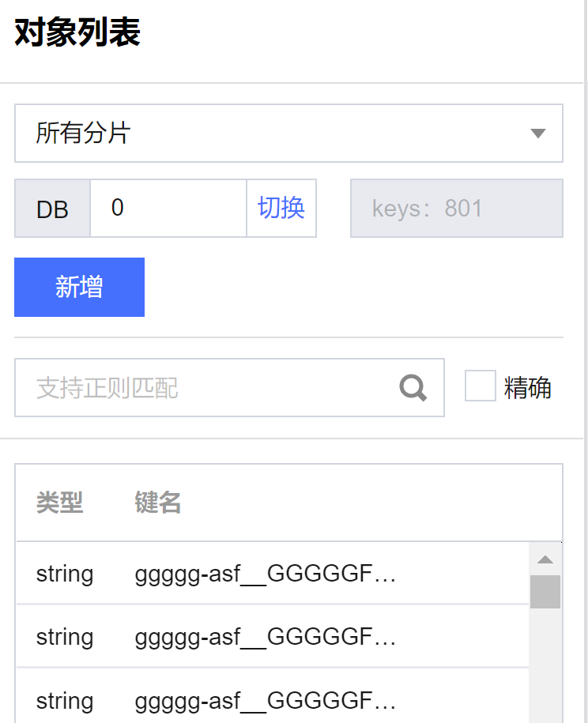Click the DB label prefix

53,208
